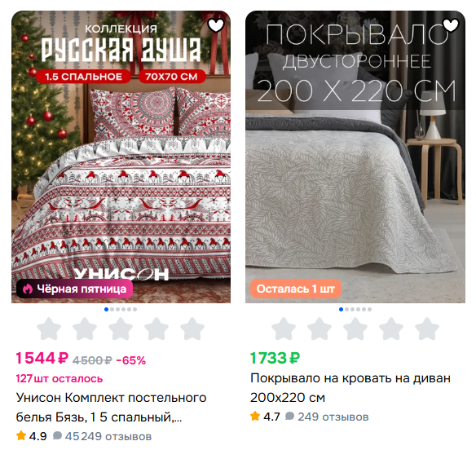Image resolution: width=476 pixels, height=450 pixels.
Task: Click the first rating star under Унисон bedding
Action: (49, 329)
